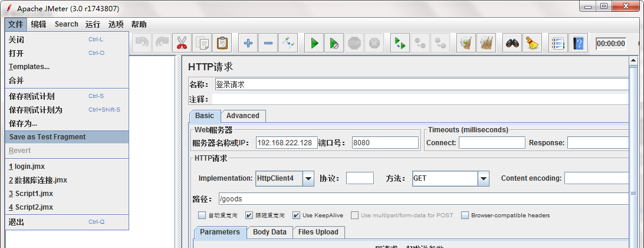Choose 关闭 in the file menu
Screen dimensions: 644x248
67,40
